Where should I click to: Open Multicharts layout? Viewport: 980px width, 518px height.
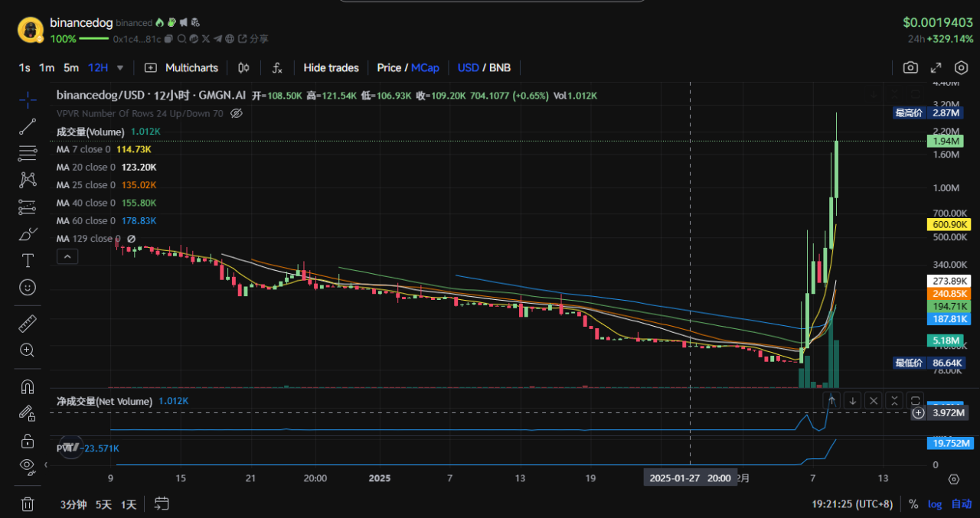[181, 67]
